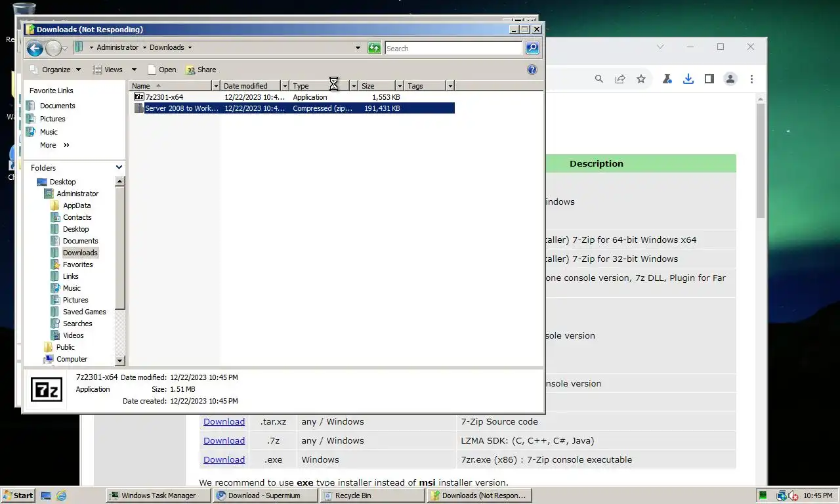Open the Views dropdown arrow
Screen dimensions: 840x504
(x=134, y=70)
